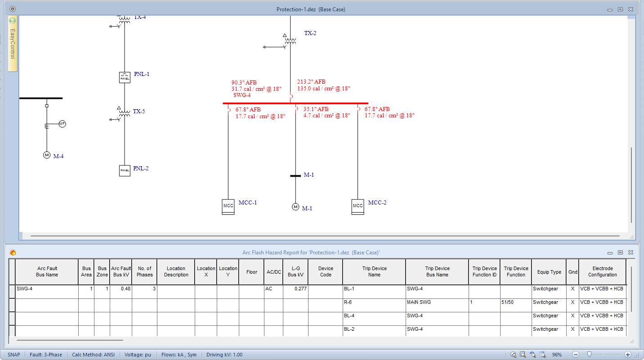The height and width of the screenshot is (360, 644).
Task: Click the one-line diagram vertical scrollbar
Action: (631, 185)
